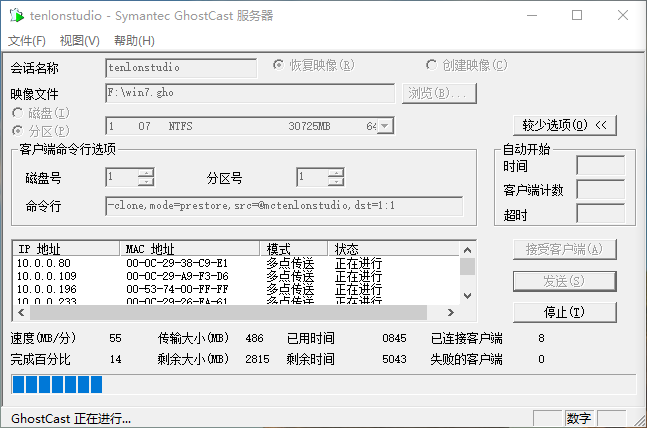Click the 发送(S) button
647x428 pixels.
click(x=565, y=281)
